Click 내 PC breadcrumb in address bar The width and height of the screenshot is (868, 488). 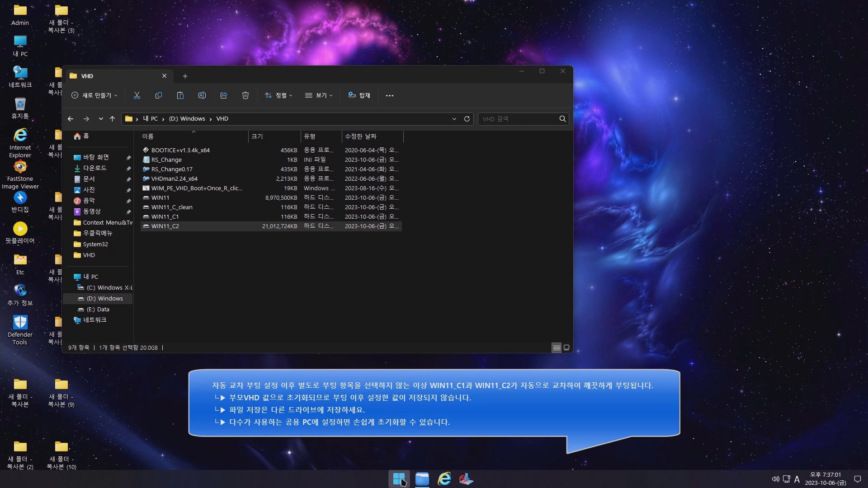click(x=151, y=119)
